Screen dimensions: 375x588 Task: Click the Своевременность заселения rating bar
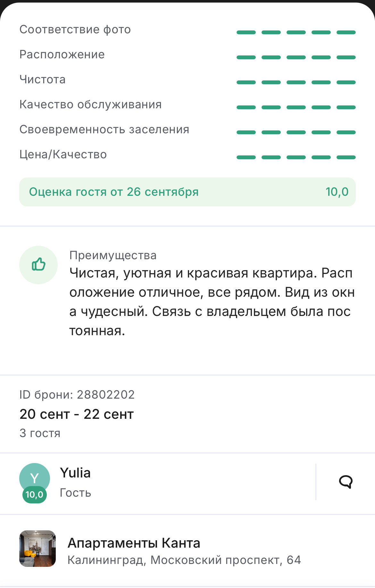pos(296,132)
